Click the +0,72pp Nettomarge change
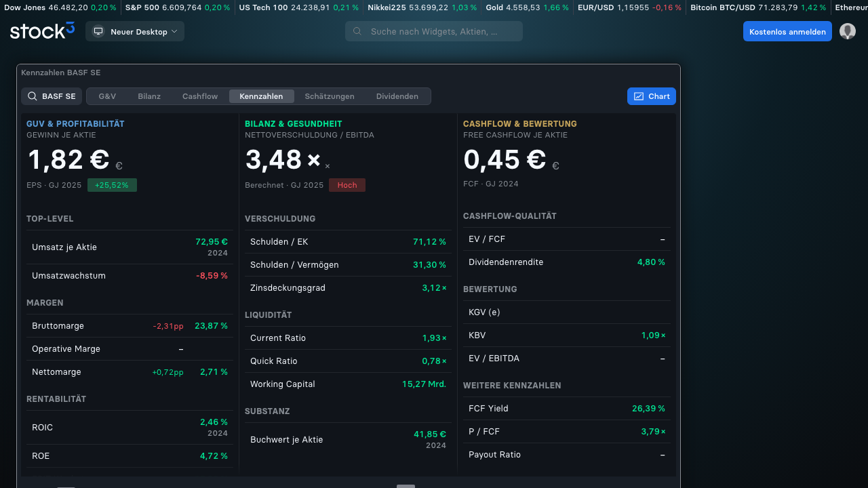The width and height of the screenshot is (868, 488). (x=167, y=372)
